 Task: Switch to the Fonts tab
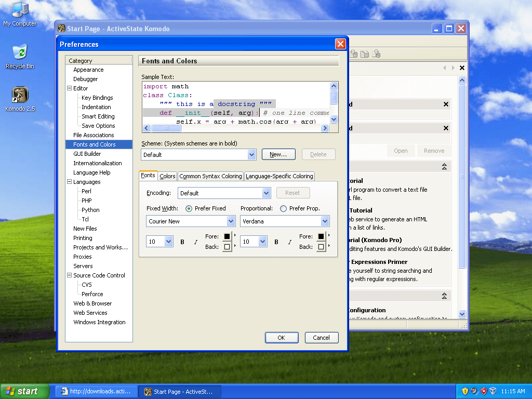pos(148,176)
